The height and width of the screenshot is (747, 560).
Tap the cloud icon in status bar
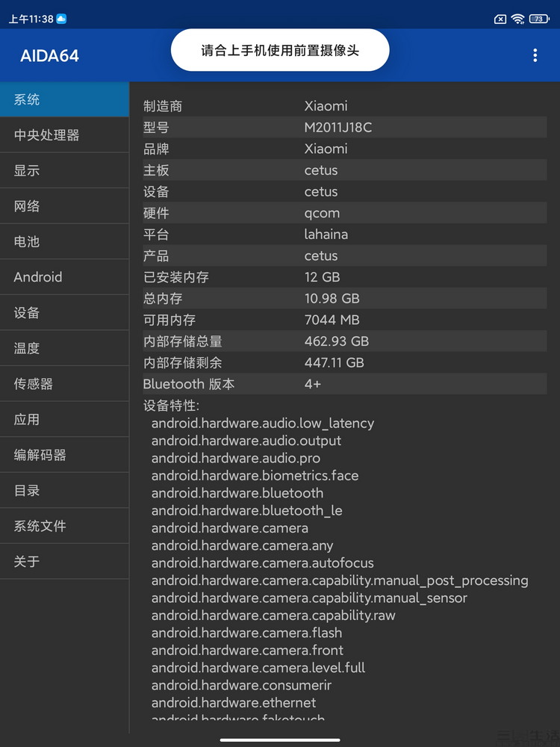tap(61, 19)
